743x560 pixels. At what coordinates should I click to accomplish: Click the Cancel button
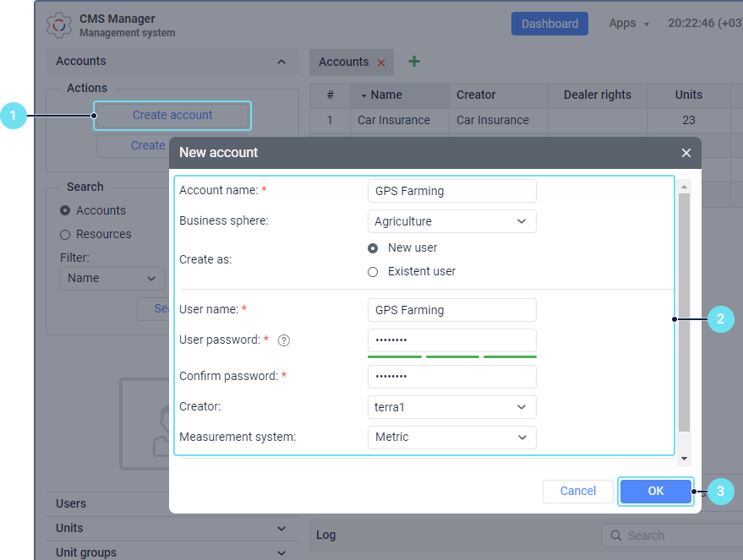(578, 491)
